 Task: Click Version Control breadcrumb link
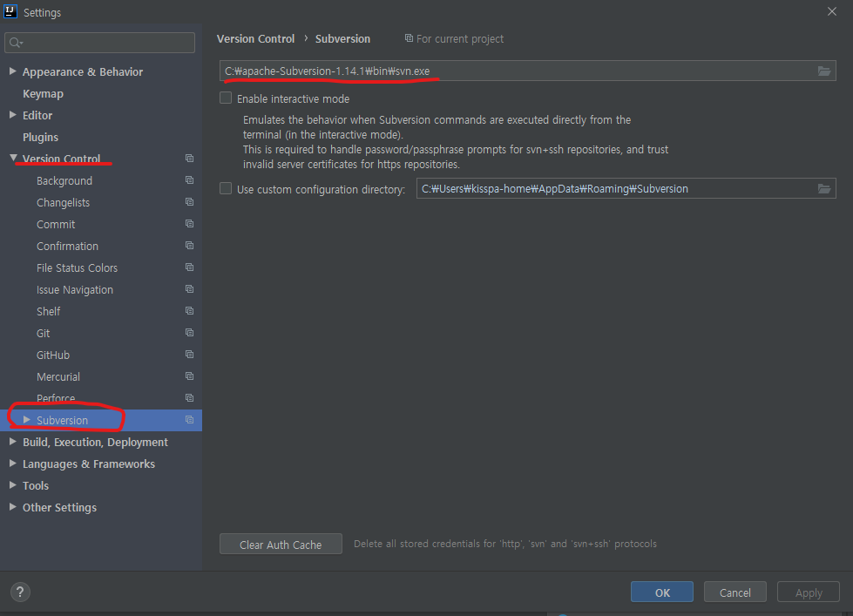pyautogui.click(x=255, y=38)
